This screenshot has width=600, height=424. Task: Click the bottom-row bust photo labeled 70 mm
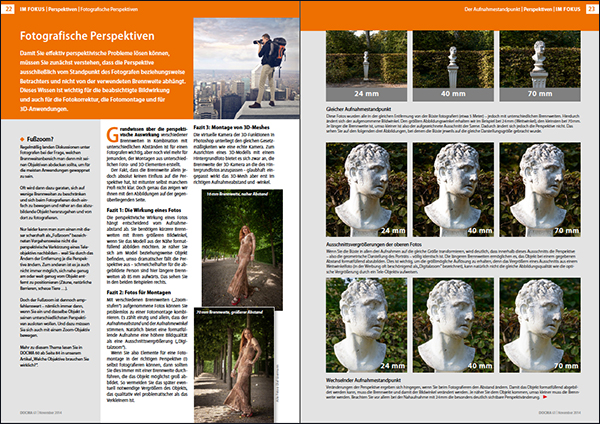click(540, 325)
